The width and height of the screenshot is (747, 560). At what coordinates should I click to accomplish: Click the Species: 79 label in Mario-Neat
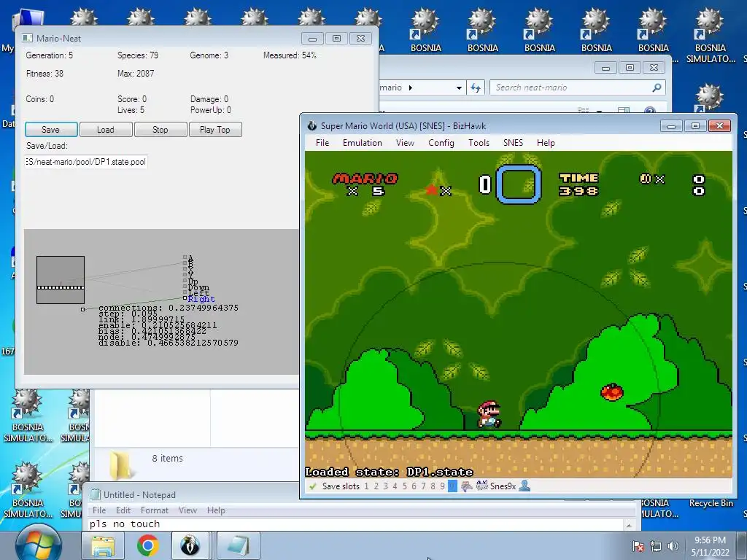tap(138, 55)
